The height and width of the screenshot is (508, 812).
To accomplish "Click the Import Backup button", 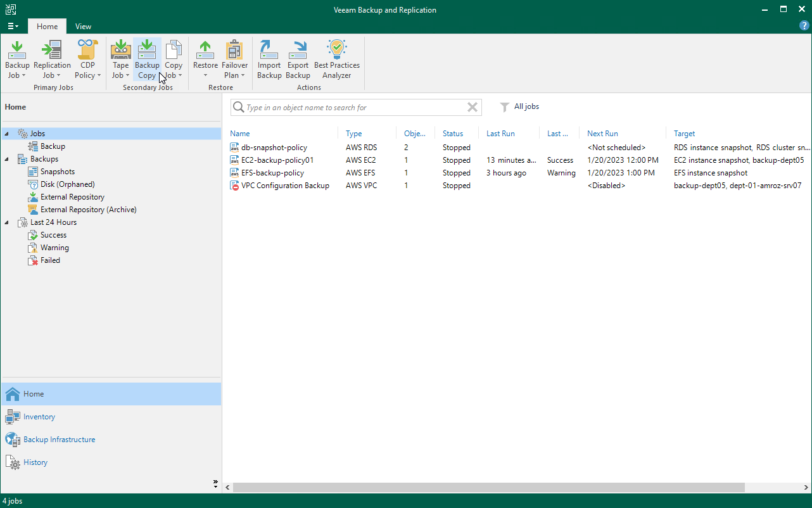I will pyautogui.click(x=269, y=60).
